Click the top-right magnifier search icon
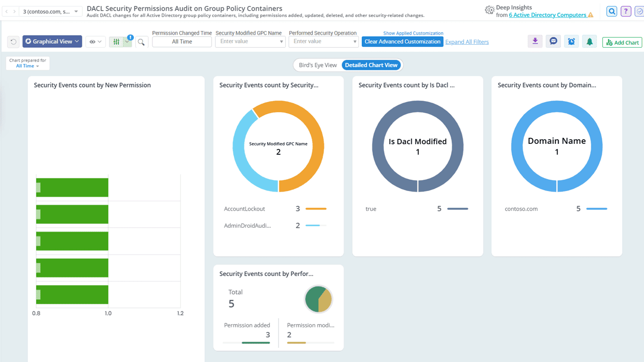 tap(611, 12)
